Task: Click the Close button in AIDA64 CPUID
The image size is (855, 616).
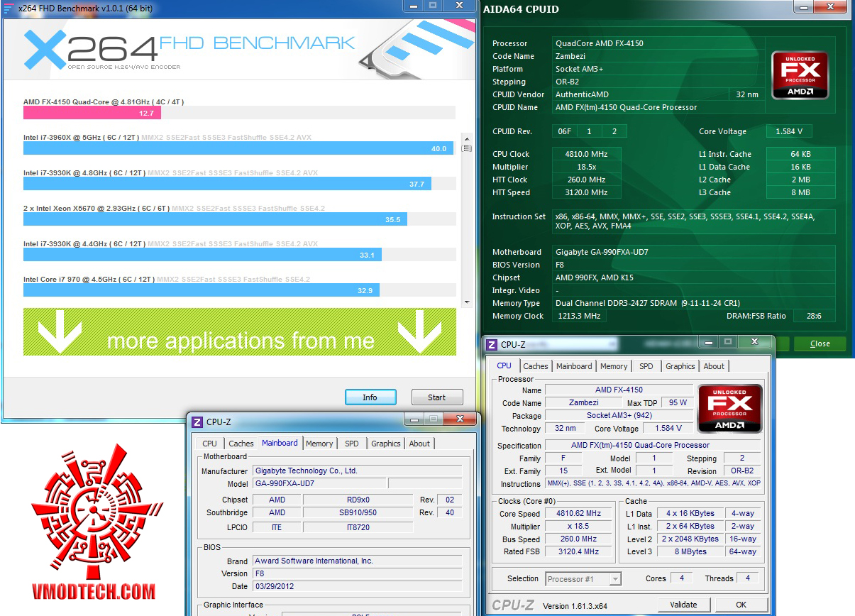Action: tap(820, 343)
